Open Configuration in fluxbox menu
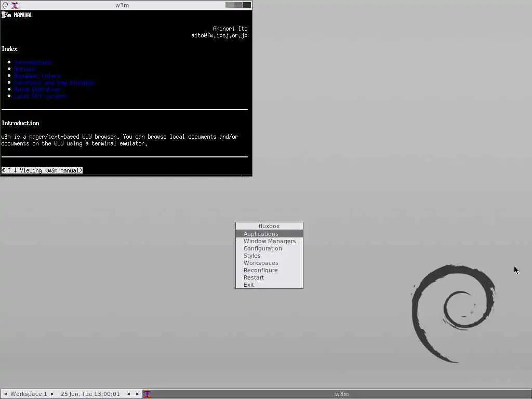Screen dimensions: 532x399 pyautogui.click(x=269, y=248)
